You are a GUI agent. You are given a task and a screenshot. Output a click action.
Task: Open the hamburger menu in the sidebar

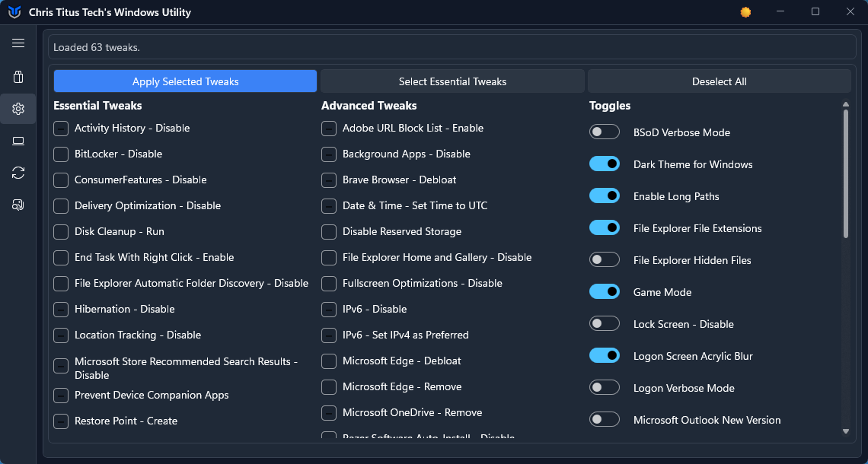pyautogui.click(x=18, y=43)
